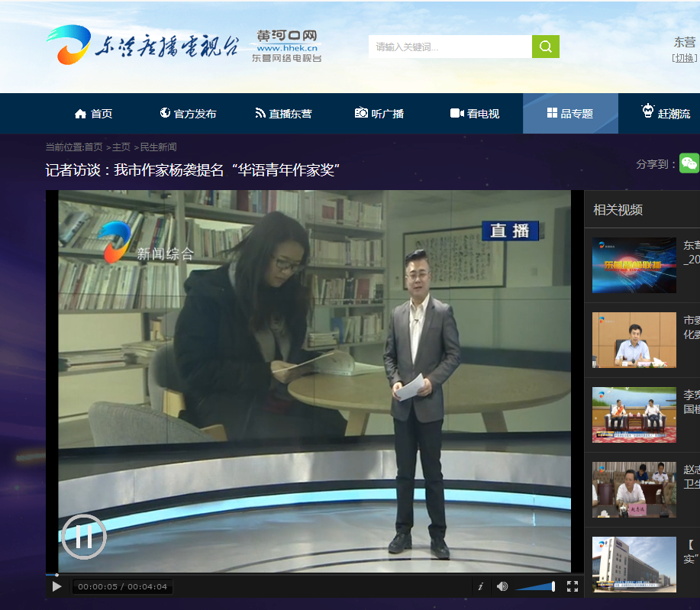This screenshot has width=700, height=610.
Task: Click the Dongying TV station logo
Action: (x=143, y=45)
